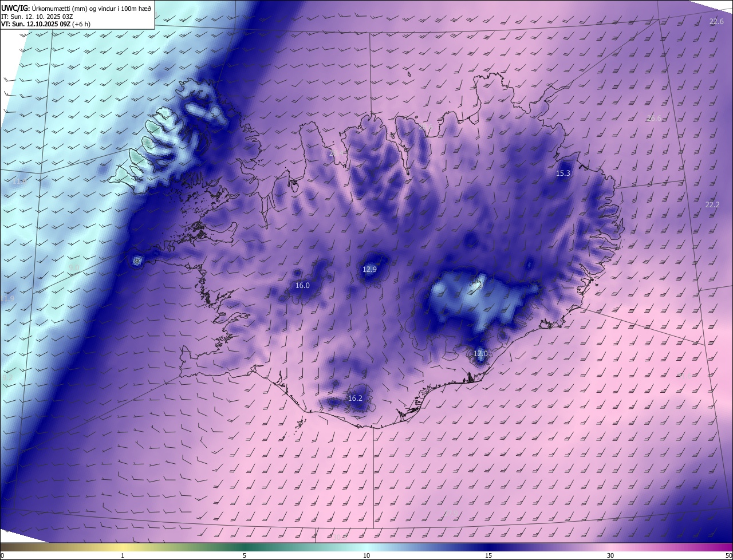The image size is (733, 560).
Task: Click the 16.0 value label on the map
Action: (302, 285)
